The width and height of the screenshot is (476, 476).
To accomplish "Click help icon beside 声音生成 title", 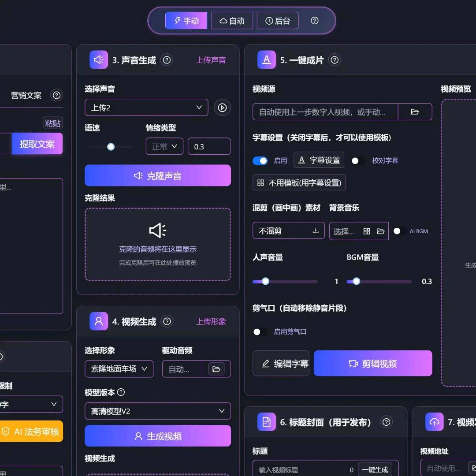I will coord(167,60).
